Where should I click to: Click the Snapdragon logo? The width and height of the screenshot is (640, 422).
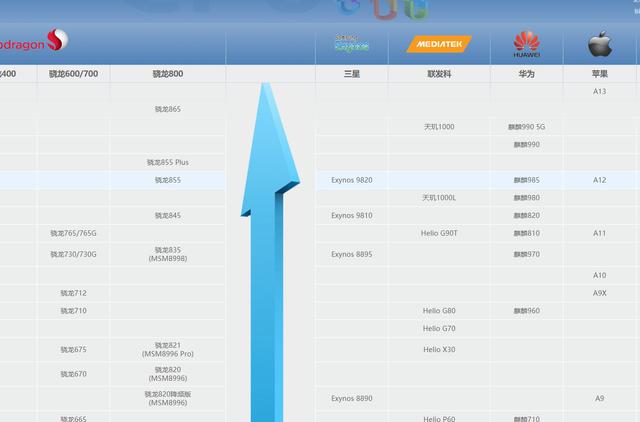coord(34,41)
